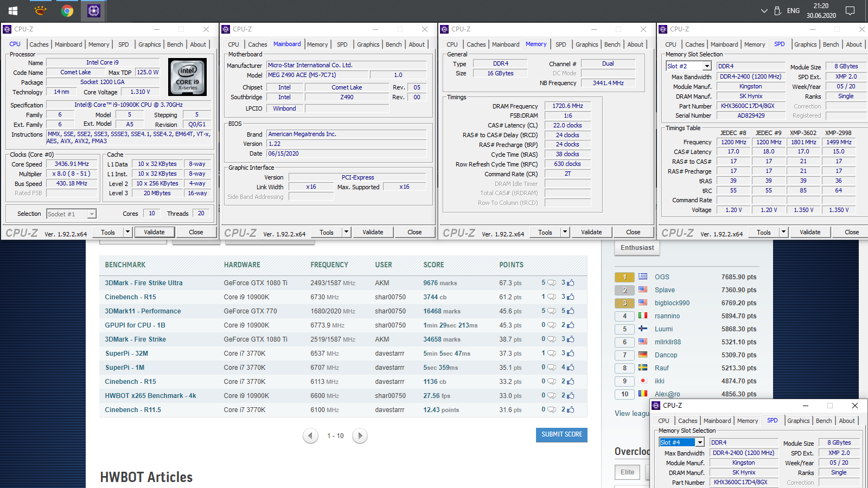
Task: Click the CAS# Latency value 22.0 clocks
Action: pyautogui.click(x=567, y=125)
